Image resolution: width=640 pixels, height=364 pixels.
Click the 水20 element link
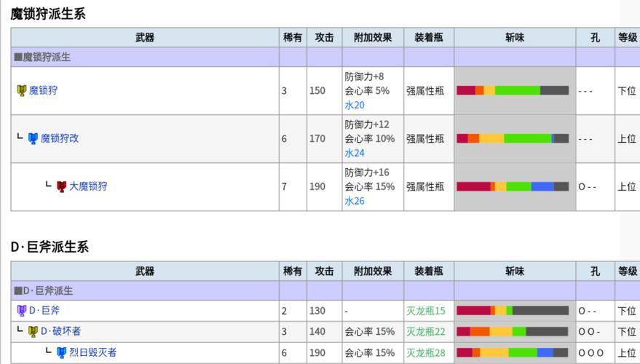[355, 106]
